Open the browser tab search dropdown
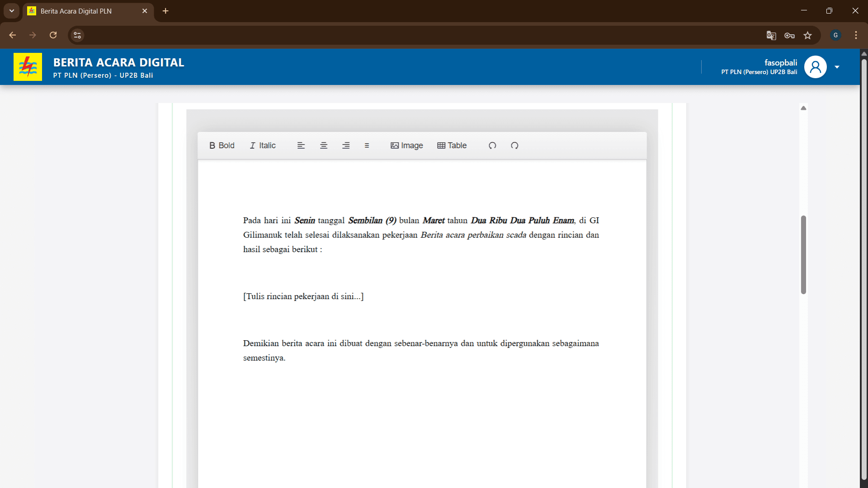The image size is (868, 488). click(12, 11)
